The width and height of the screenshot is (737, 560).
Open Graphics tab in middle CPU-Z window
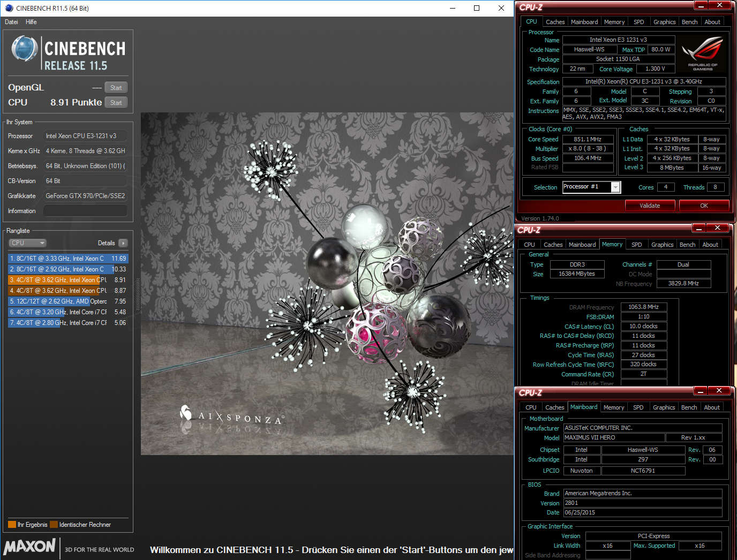point(662,245)
